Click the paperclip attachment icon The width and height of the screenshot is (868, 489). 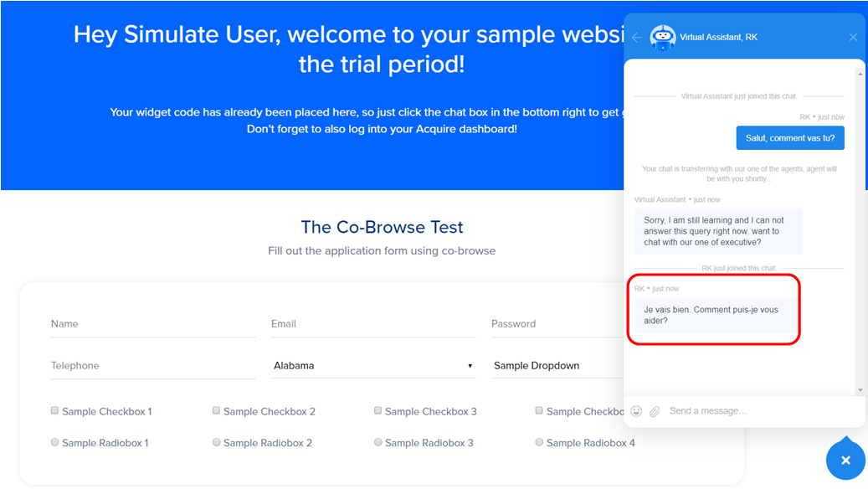tap(655, 411)
